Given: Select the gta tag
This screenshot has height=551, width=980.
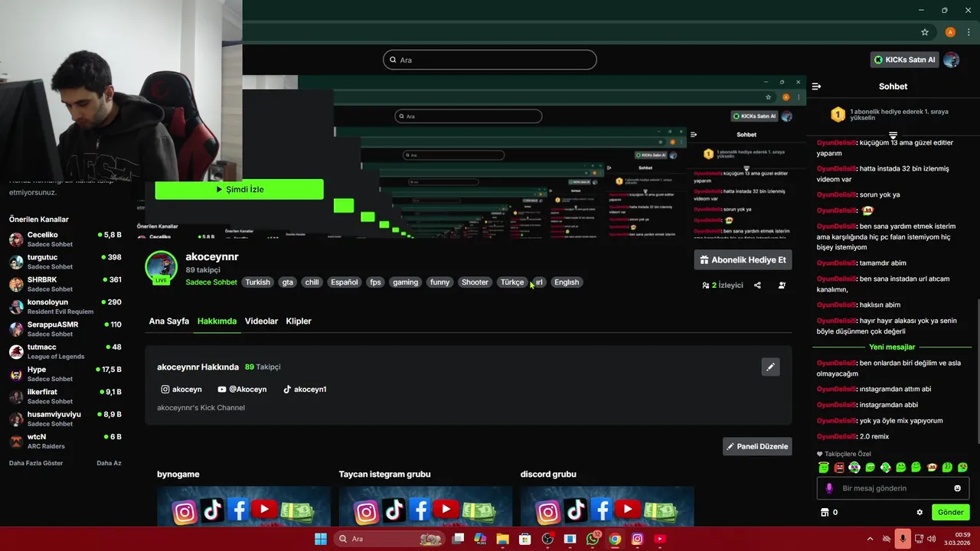Looking at the screenshot, I should (x=288, y=282).
